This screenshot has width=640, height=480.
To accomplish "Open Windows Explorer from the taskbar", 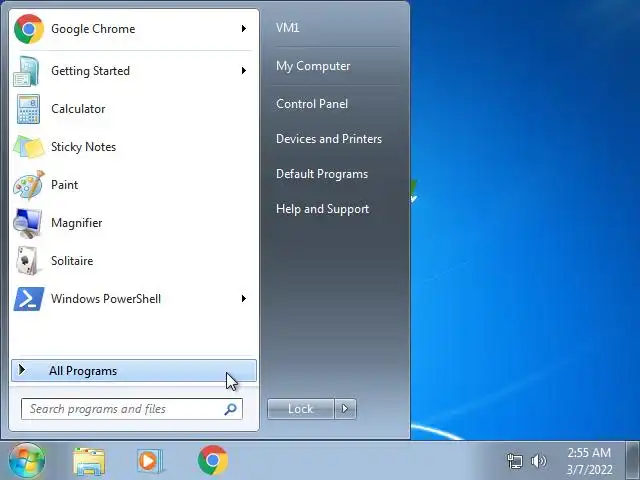I will point(89,461).
